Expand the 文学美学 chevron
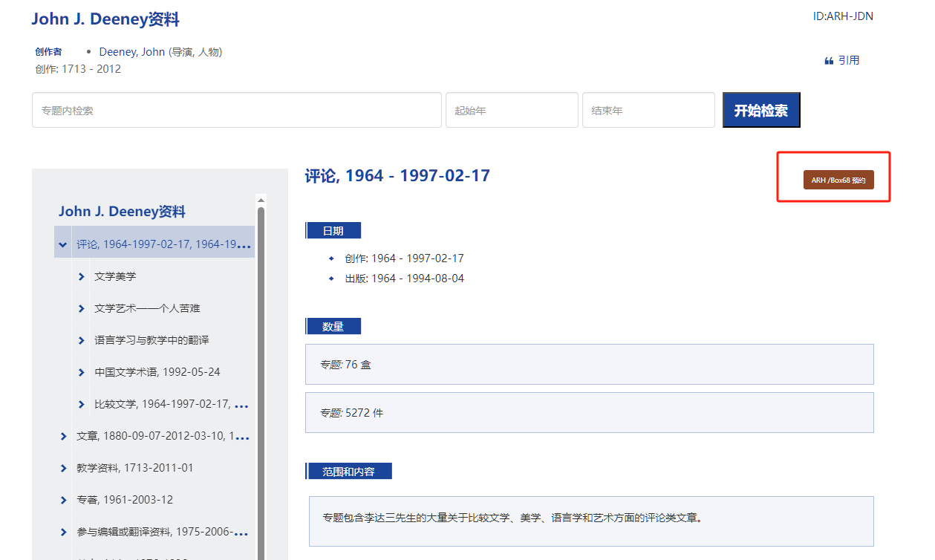The width and height of the screenshot is (935, 560). tap(82, 276)
